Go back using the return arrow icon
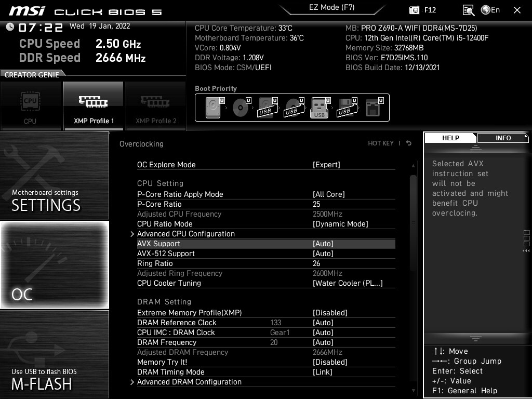The width and height of the screenshot is (532, 399). point(408,143)
